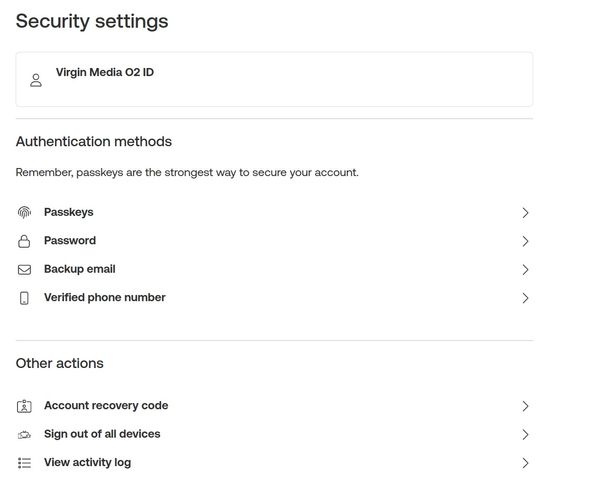600x500 pixels.
Task: Click the Sign out of all devices icon
Action: point(24,435)
